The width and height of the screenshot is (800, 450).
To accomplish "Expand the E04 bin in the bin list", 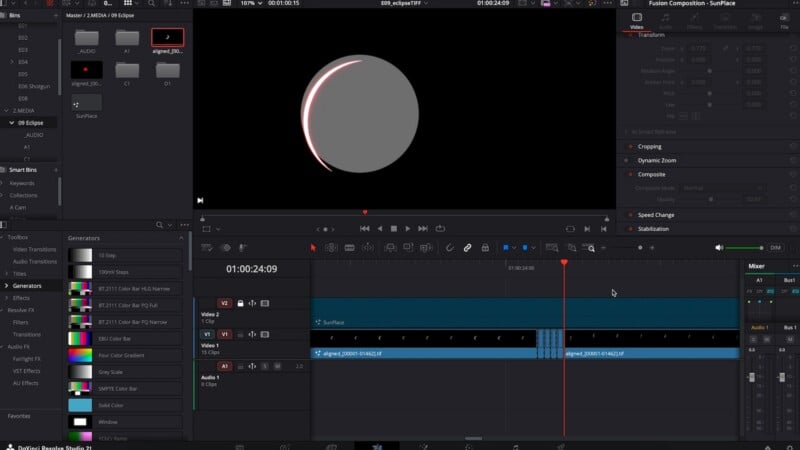I will point(12,62).
